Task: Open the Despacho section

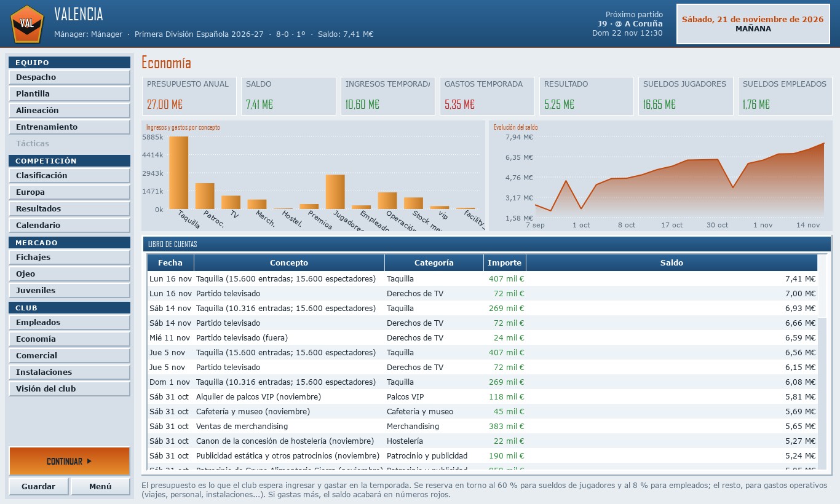Action: (x=69, y=77)
